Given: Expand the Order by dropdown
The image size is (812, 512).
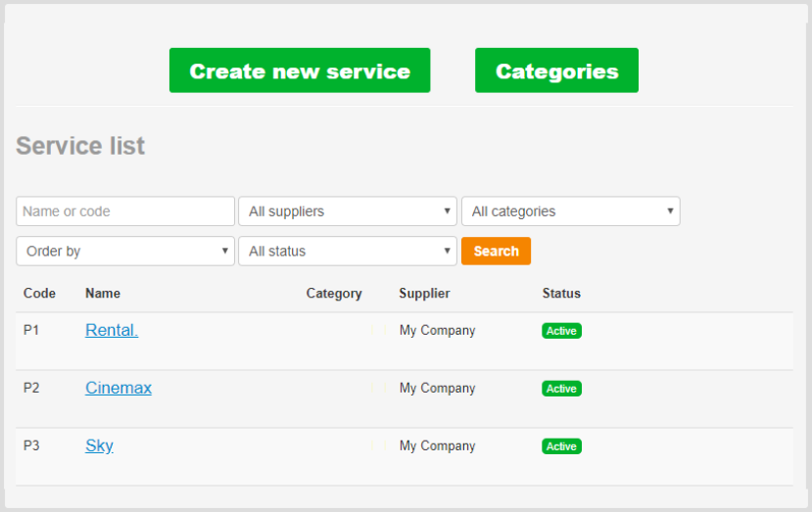Looking at the screenshot, I should [x=125, y=251].
